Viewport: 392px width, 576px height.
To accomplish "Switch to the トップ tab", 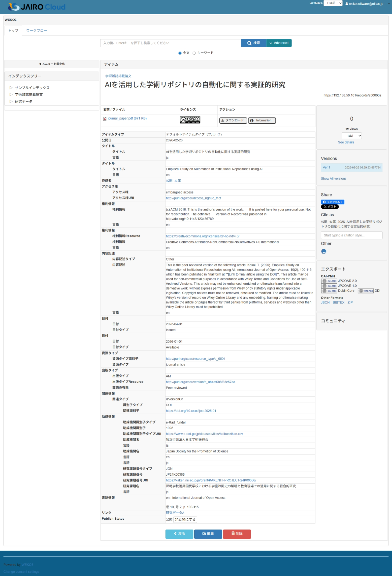I will point(13,31).
